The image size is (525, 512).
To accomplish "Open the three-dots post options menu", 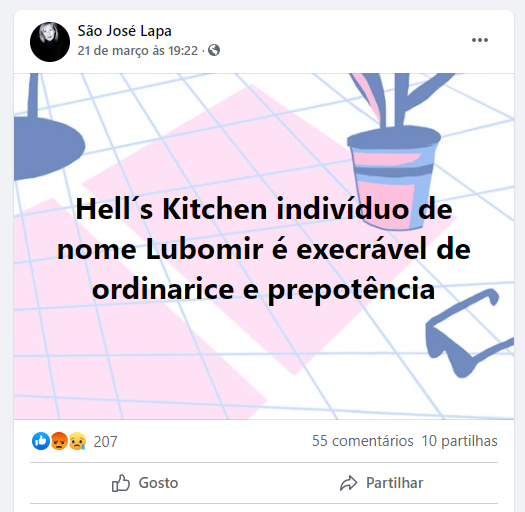I will coord(479,40).
